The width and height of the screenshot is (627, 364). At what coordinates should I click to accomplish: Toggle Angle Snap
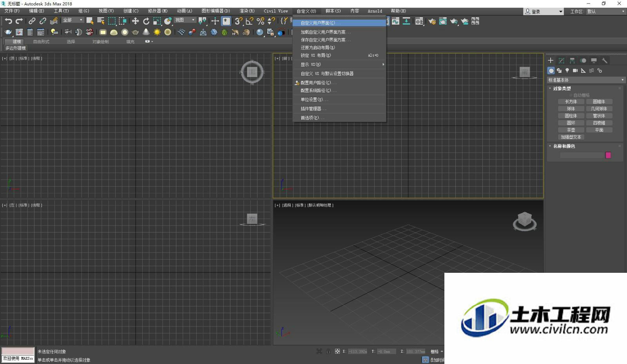tap(249, 21)
